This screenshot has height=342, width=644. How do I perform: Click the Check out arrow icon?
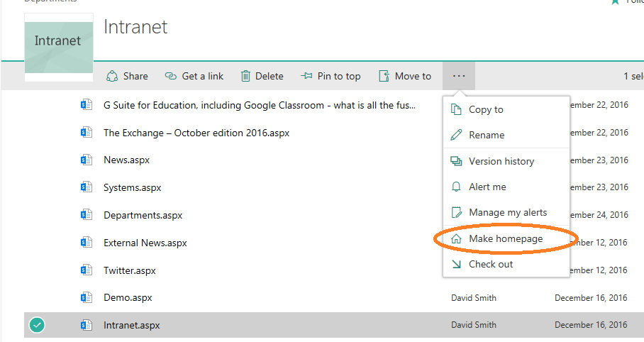click(456, 264)
